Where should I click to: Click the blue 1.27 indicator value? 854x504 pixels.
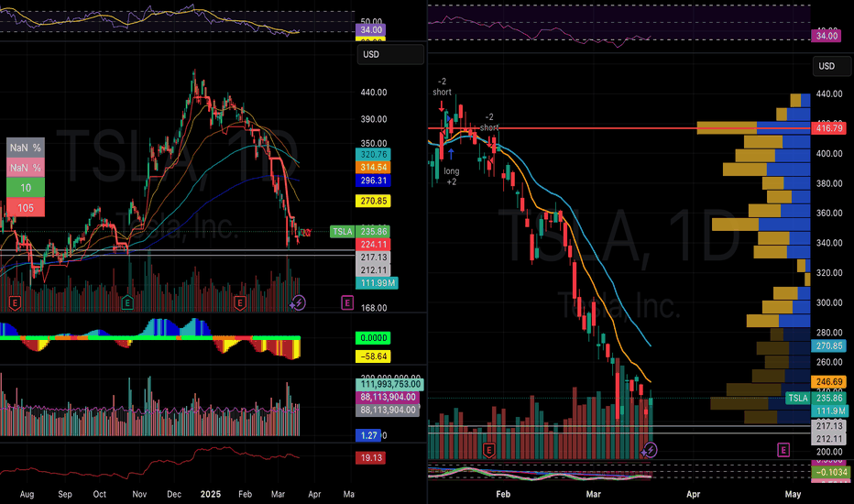click(368, 436)
